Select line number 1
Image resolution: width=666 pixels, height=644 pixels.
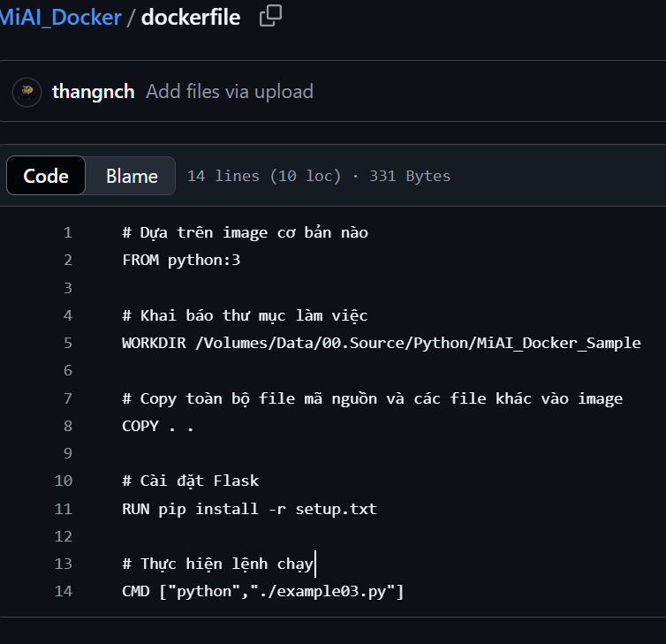click(x=67, y=232)
